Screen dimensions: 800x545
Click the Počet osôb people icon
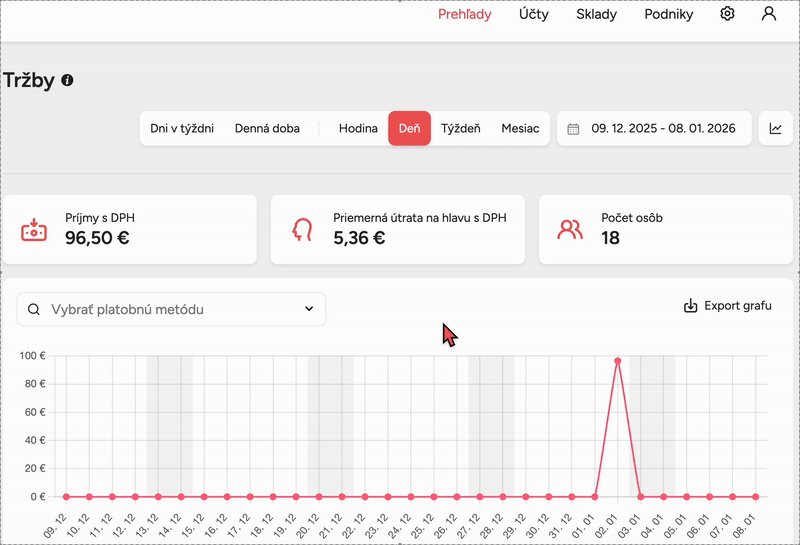pyautogui.click(x=570, y=229)
